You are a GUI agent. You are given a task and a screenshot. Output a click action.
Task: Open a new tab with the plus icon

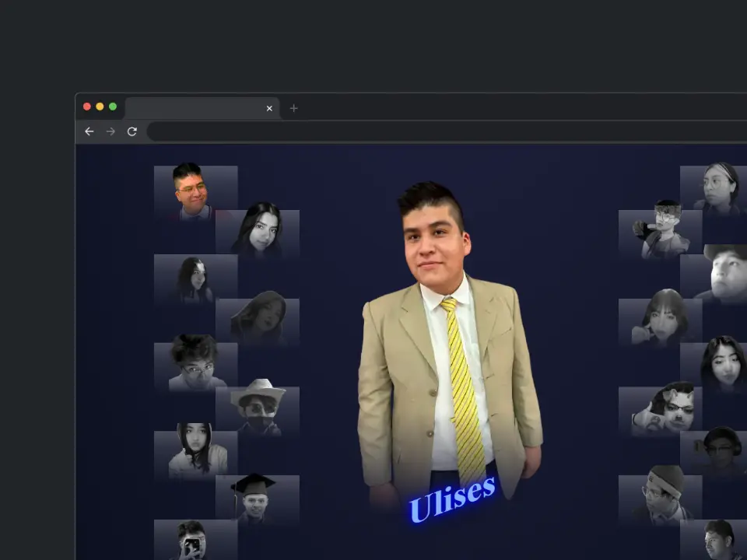click(293, 108)
